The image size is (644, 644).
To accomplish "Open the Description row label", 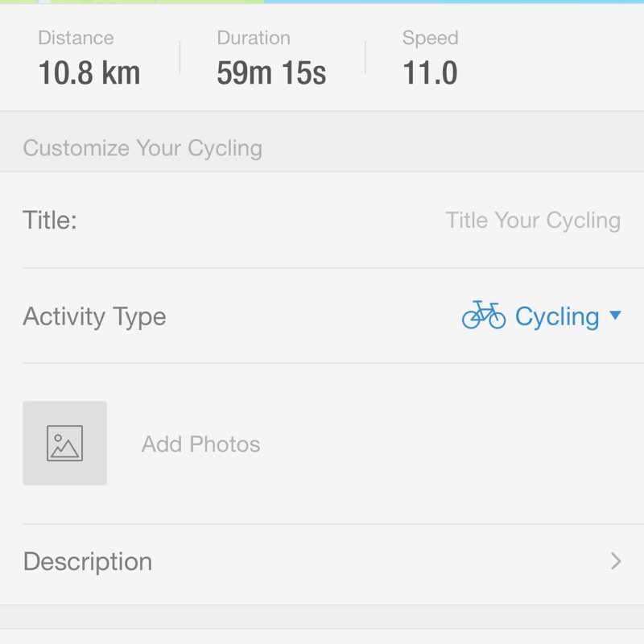I will pyautogui.click(x=88, y=561).
